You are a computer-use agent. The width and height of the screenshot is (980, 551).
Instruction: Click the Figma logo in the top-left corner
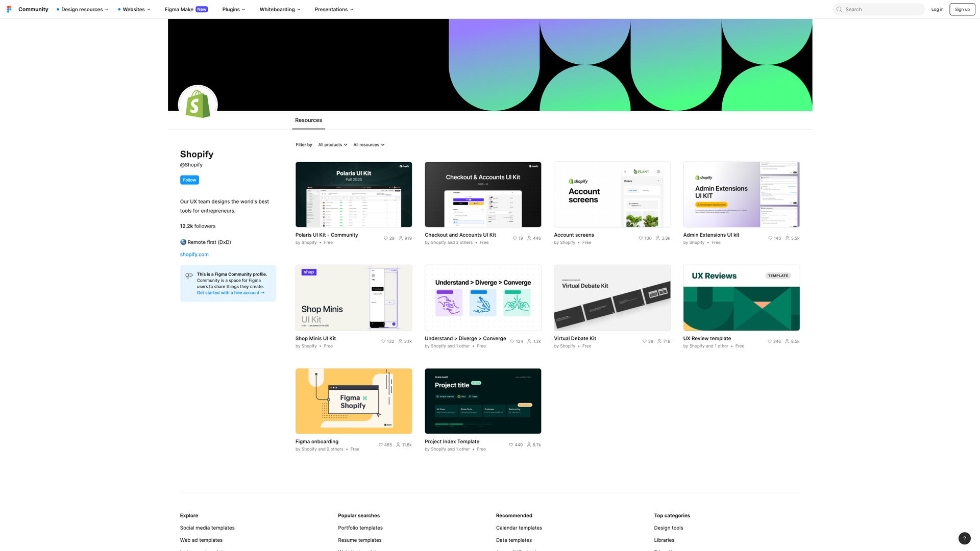pyautogui.click(x=9, y=9)
